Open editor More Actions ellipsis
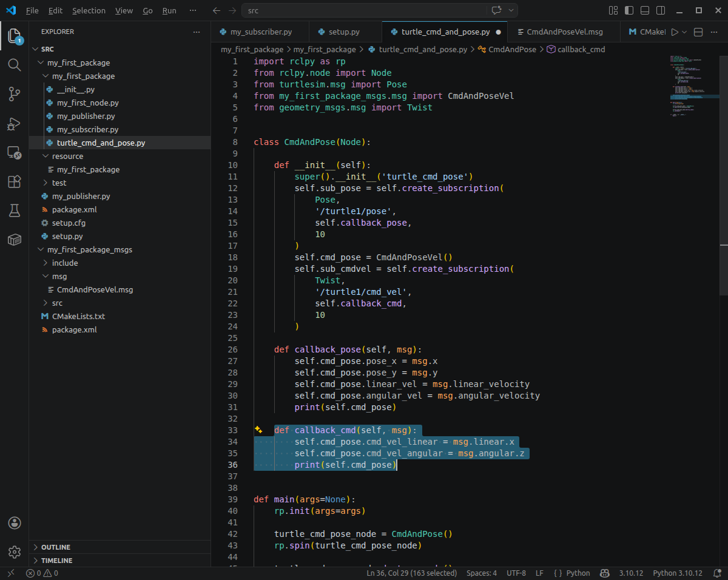 coord(715,32)
